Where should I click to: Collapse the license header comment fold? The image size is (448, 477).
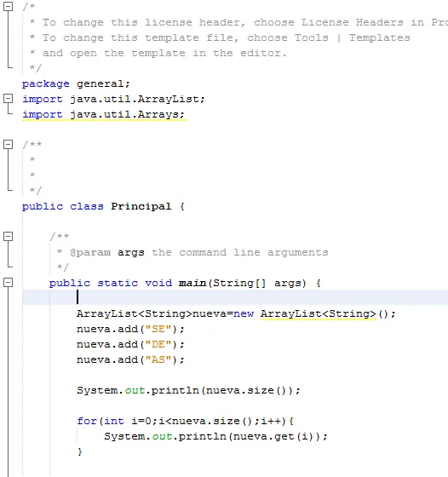click(x=9, y=7)
